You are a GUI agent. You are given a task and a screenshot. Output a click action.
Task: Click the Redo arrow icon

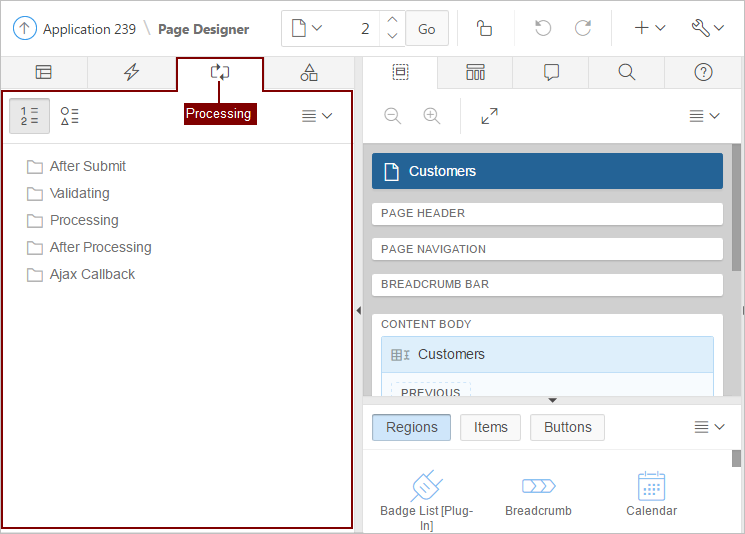[583, 29]
